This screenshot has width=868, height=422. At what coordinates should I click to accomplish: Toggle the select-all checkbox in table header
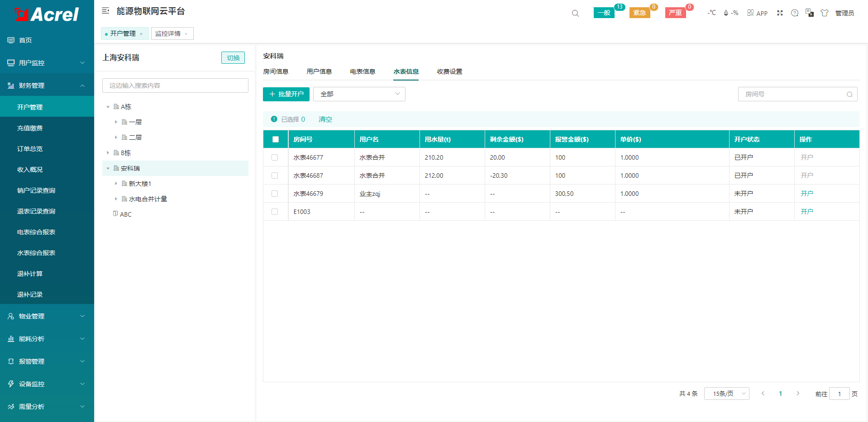pyautogui.click(x=276, y=139)
